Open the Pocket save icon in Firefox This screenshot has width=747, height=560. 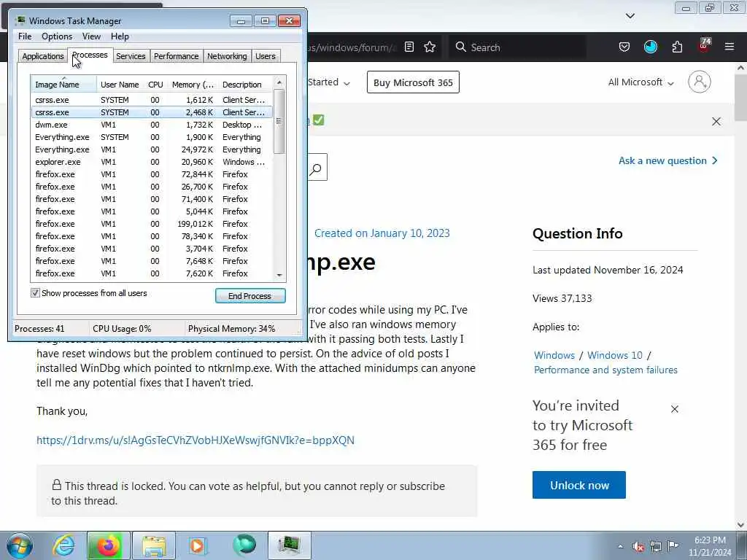point(624,47)
